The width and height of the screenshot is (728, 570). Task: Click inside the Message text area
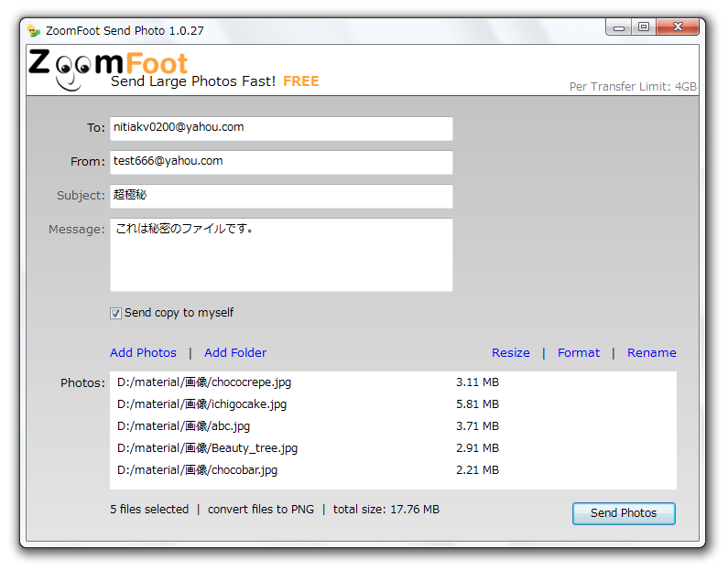[x=281, y=254]
